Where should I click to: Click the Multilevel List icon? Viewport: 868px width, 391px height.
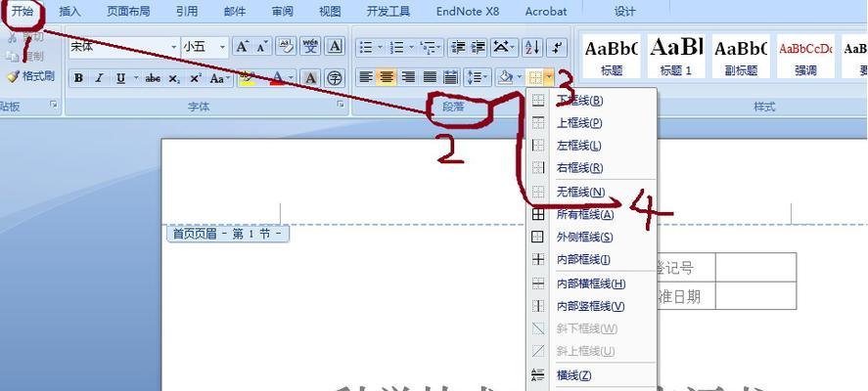point(428,48)
